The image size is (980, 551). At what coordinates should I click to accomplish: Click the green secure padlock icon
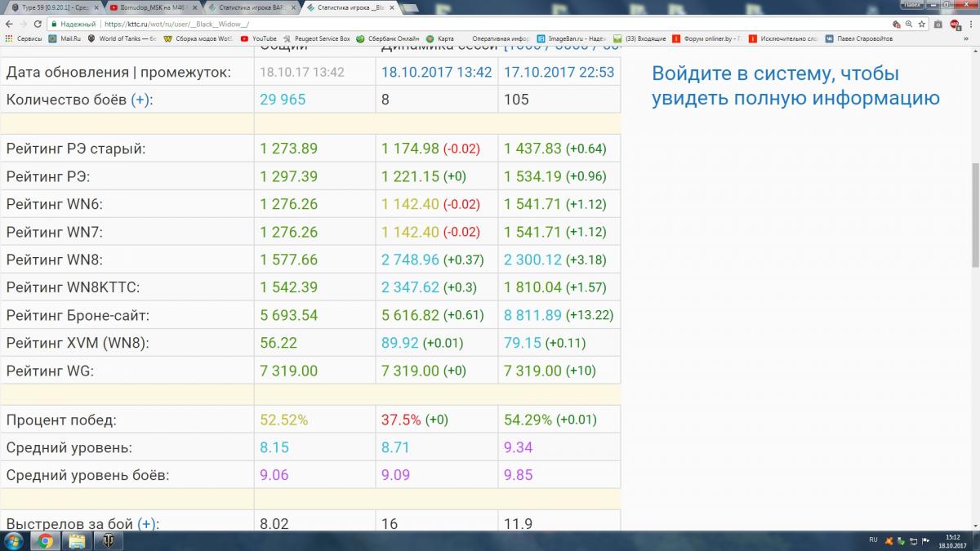[x=54, y=24]
